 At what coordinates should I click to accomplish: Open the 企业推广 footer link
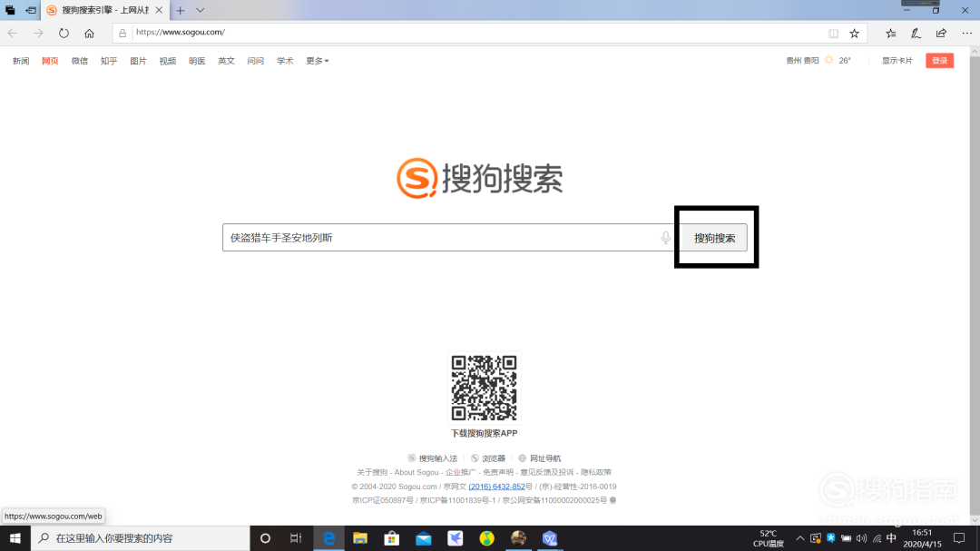(461, 472)
